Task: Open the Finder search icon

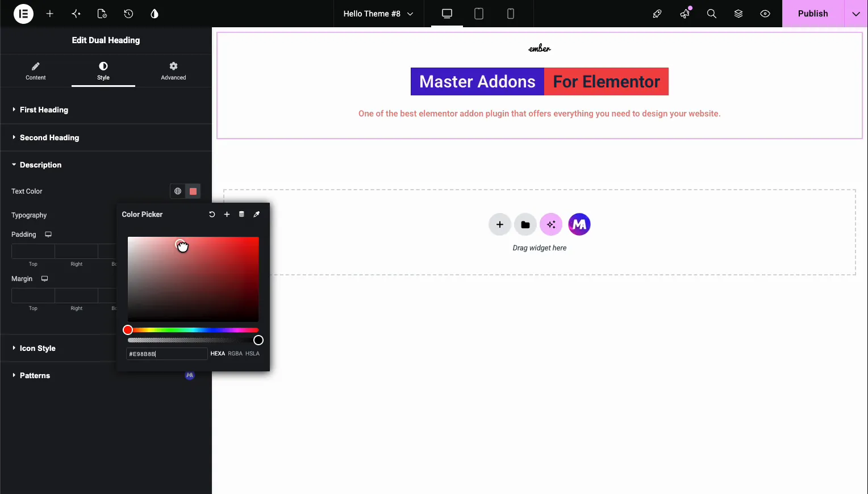Action: click(x=711, y=14)
